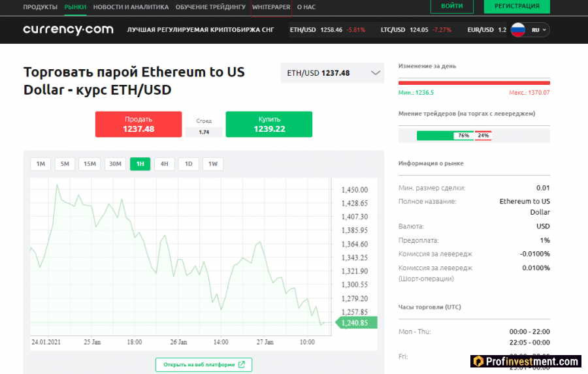Click the 27 Jan date axis label
588x374 pixels.
click(x=265, y=342)
